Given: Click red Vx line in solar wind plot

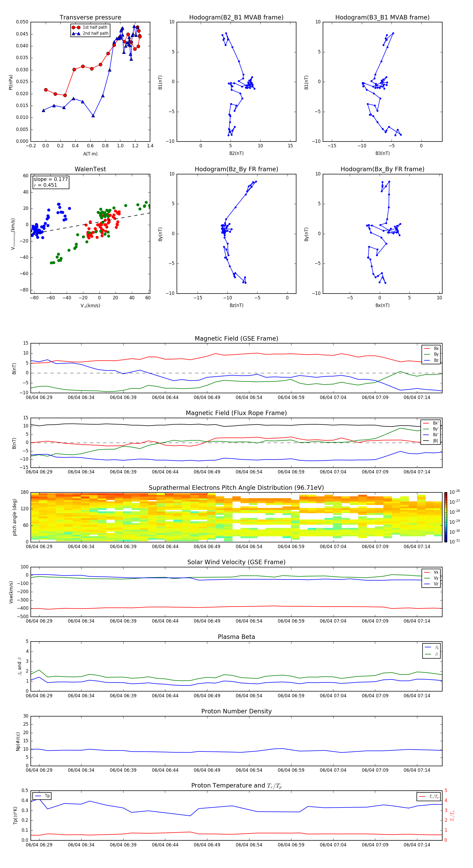Looking at the screenshot, I should (236, 607).
